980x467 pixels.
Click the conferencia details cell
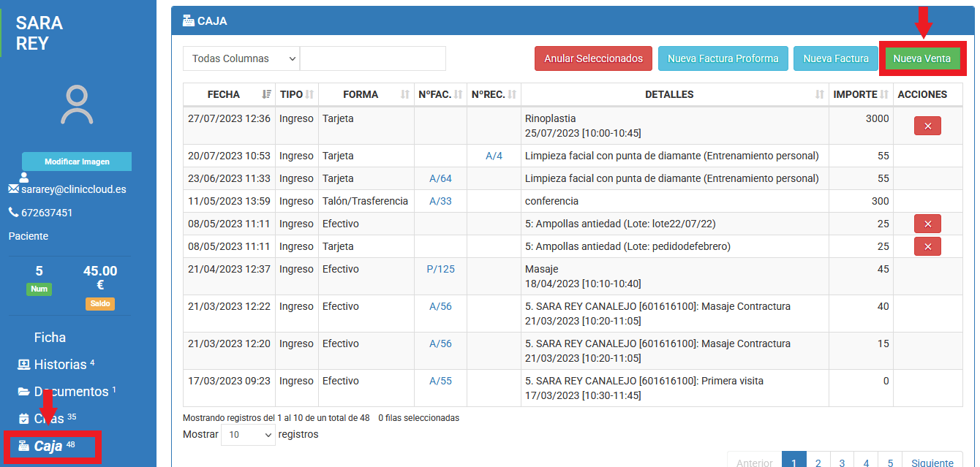[674, 201]
